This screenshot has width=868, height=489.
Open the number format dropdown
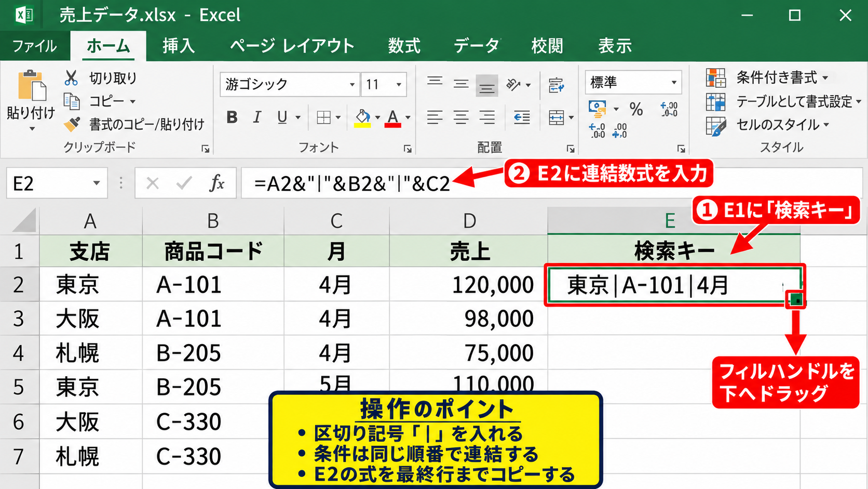[x=674, y=83]
